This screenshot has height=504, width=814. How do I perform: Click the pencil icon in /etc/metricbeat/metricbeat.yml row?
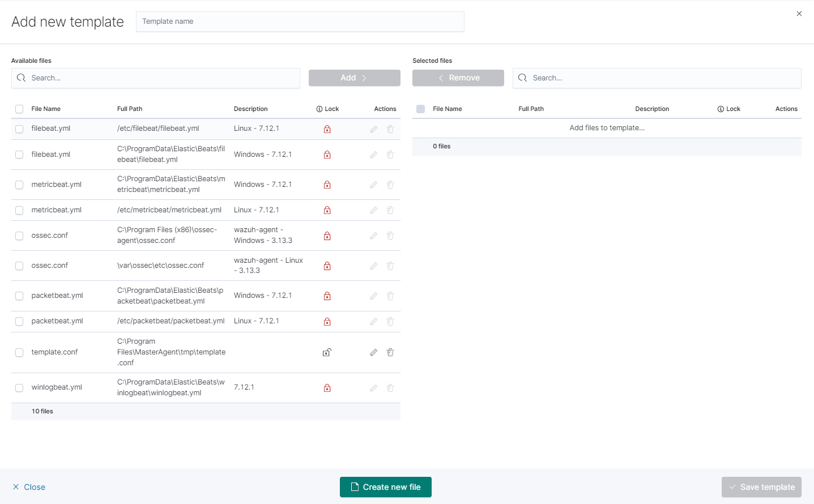[374, 210]
